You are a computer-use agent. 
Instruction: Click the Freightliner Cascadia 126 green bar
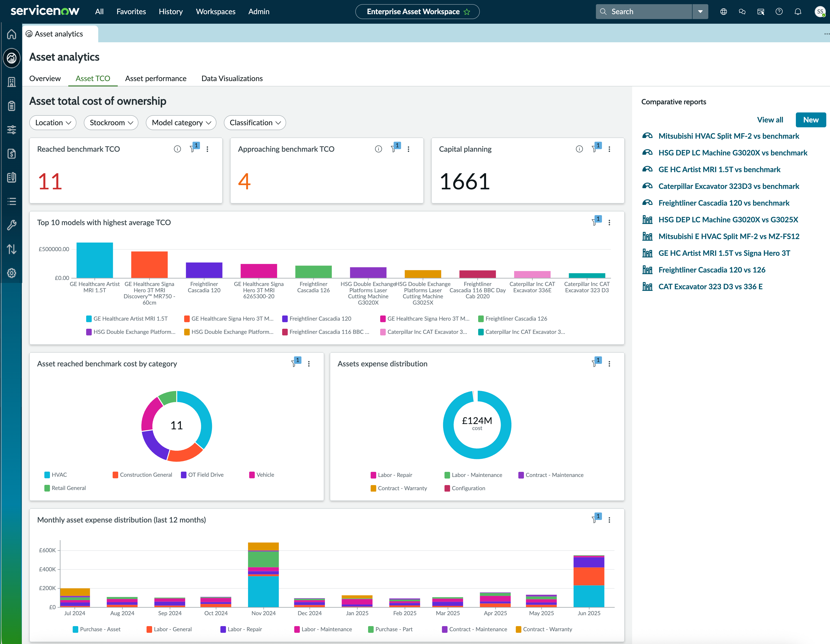pyautogui.click(x=314, y=271)
